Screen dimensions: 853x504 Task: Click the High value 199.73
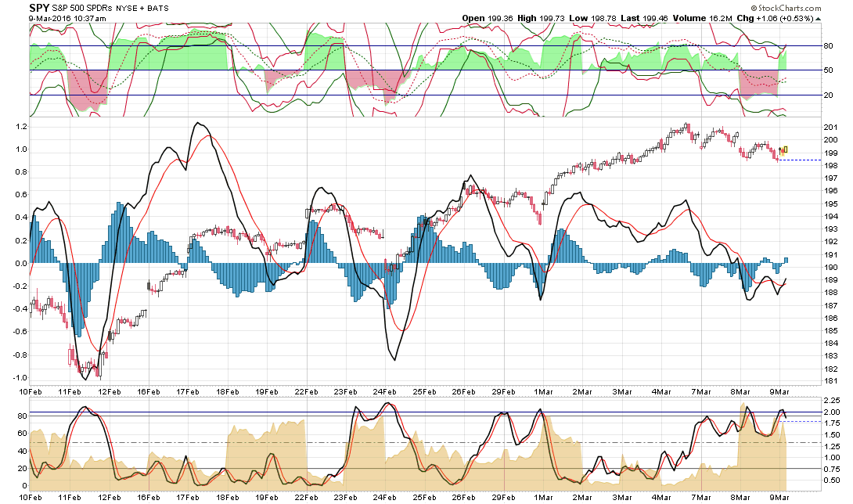pos(552,18)
